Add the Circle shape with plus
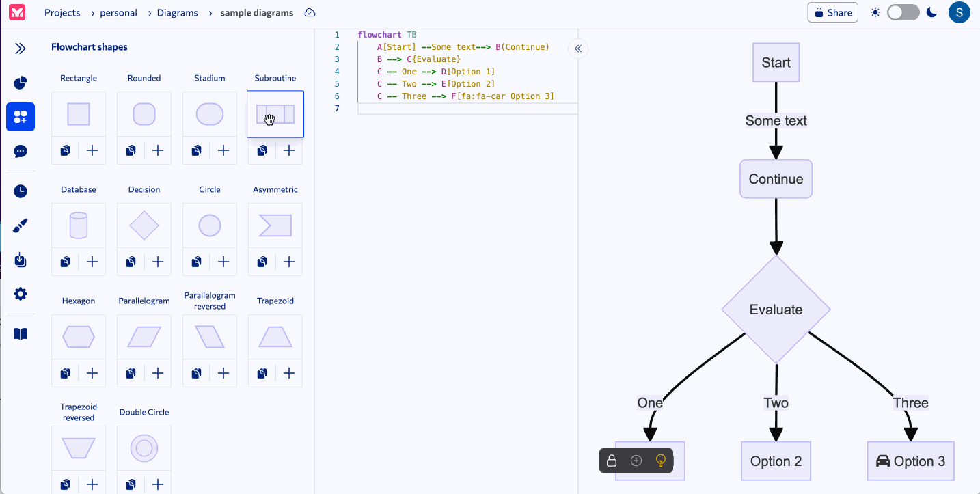The image size is (980, 494). pyautogui.click(x=223, y=262)
